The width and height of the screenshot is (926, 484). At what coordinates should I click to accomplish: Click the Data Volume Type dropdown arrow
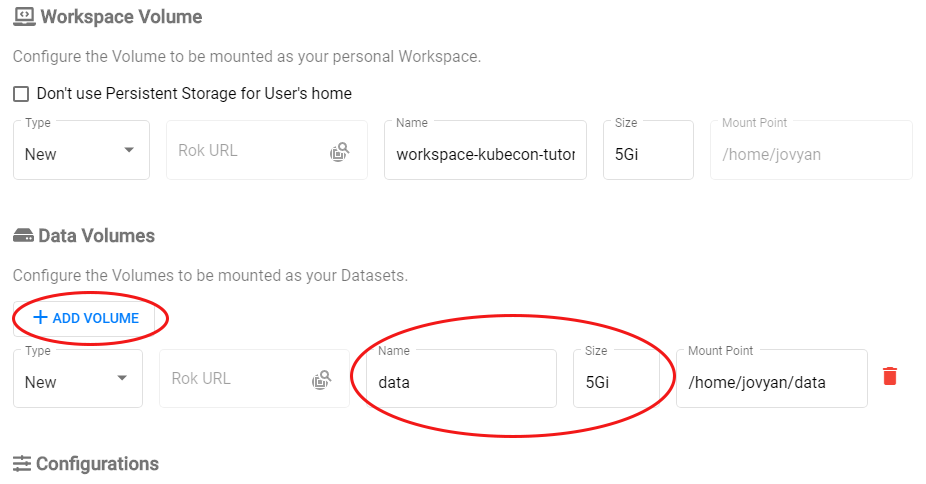123,379
